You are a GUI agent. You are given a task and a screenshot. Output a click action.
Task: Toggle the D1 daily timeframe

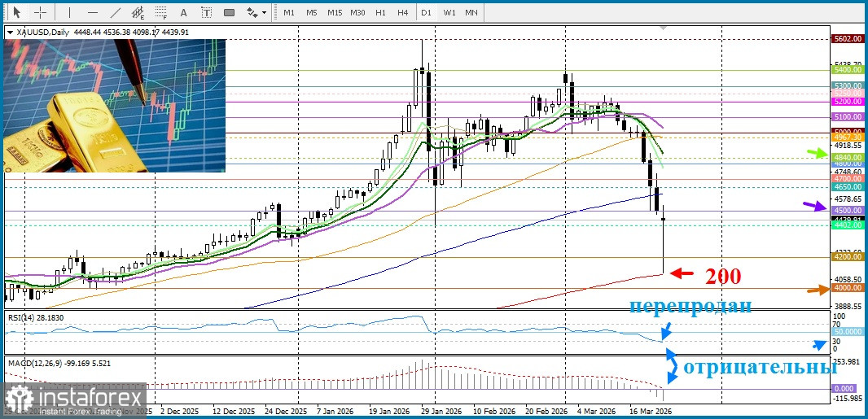coord(426,12)
